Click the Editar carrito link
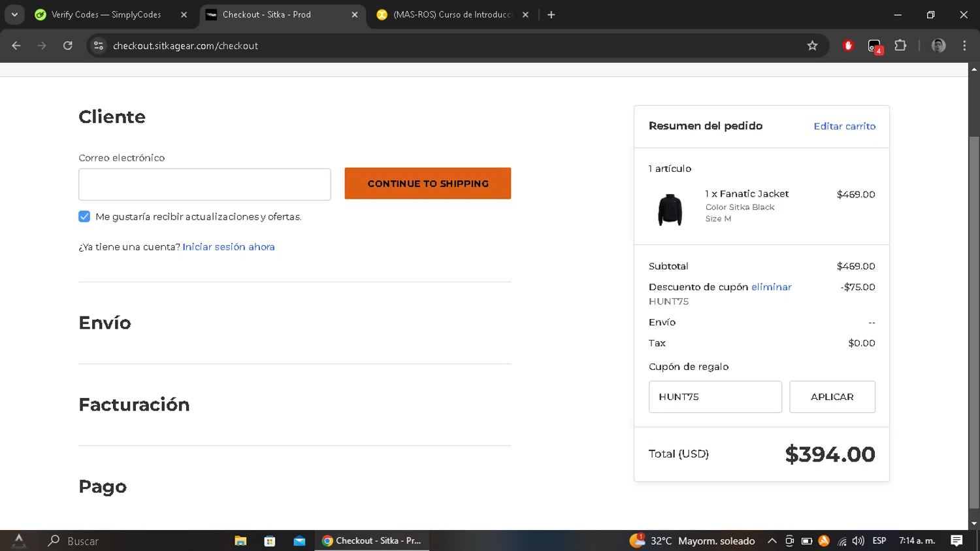 (x=844, y=126)
